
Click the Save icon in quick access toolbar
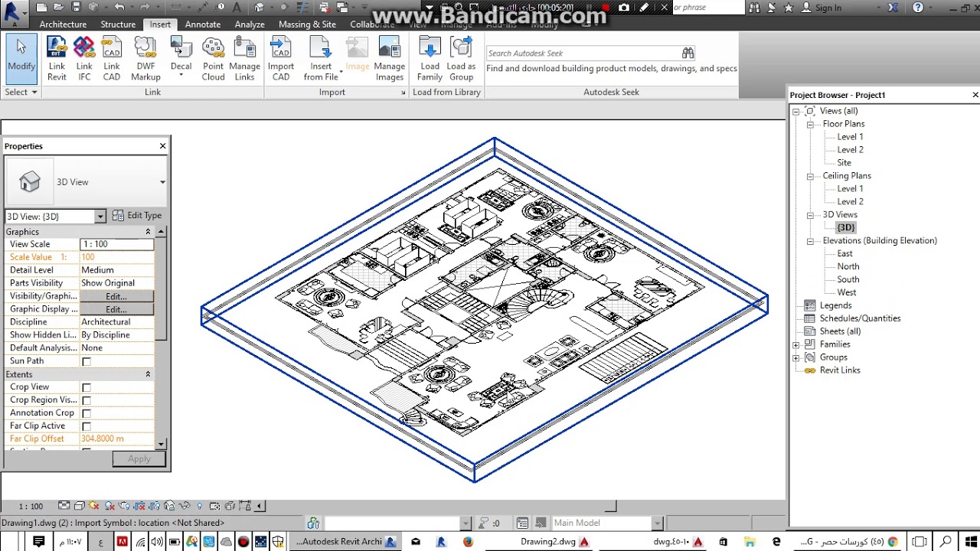(76, 8)
